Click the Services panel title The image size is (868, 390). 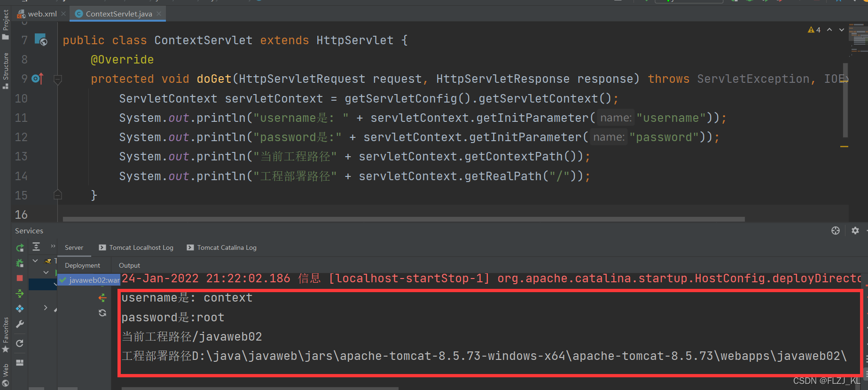29,231
